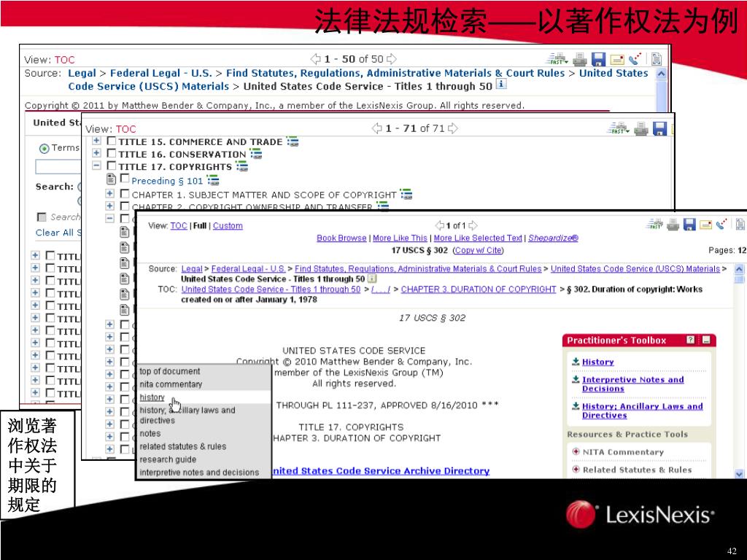Open Interpretive Notes and Decisions toolbox link
Image resolution: width=747 pixels, height=560 pixels.
coord(632,384)
